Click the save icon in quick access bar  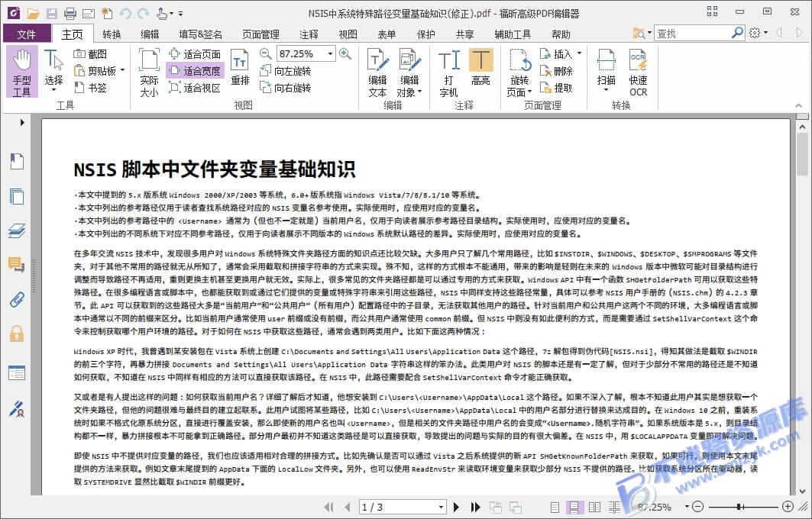[52, 14]
